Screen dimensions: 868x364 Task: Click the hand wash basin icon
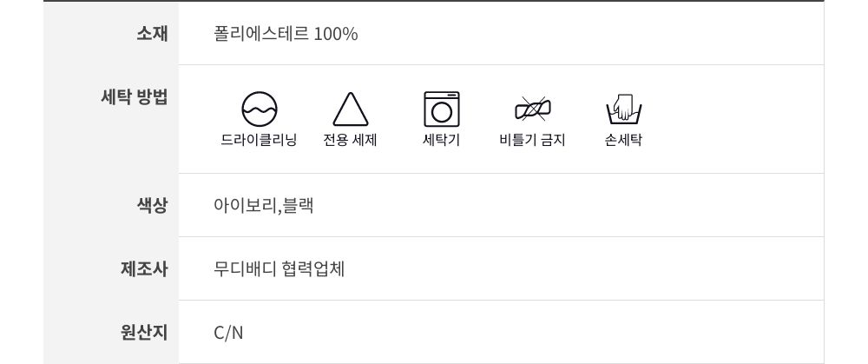point(622,110)
